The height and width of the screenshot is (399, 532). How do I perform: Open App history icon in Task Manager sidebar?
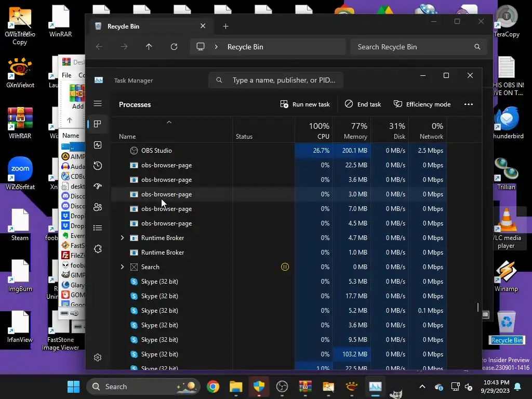click(x=98, y=166)
